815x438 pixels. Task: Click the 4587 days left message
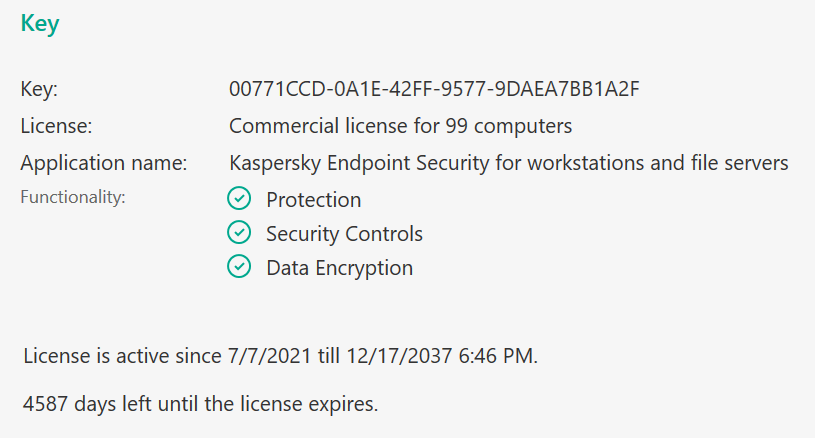[x=201, y=404]
